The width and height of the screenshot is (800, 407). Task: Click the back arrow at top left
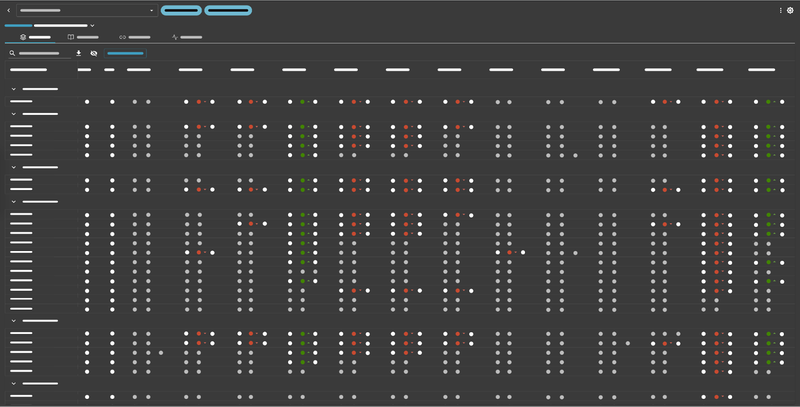[8, 10]
